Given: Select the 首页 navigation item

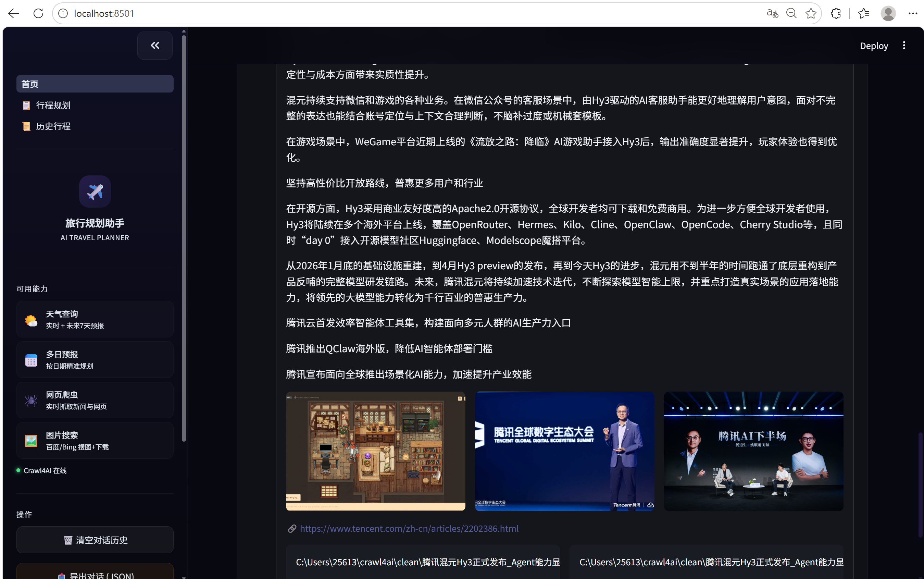Looking at the screenshot, I should (95, 84).
